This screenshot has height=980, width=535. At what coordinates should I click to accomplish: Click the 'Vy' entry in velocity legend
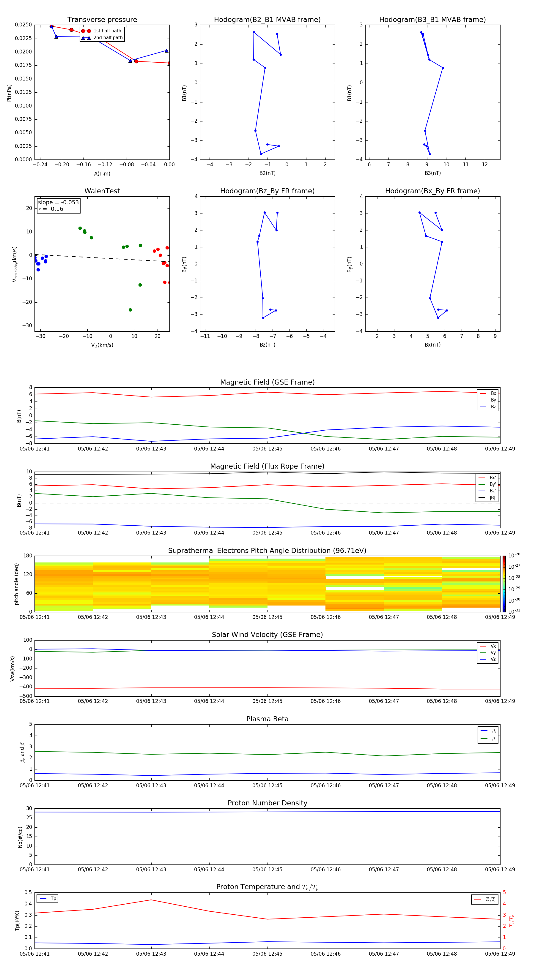488,652
